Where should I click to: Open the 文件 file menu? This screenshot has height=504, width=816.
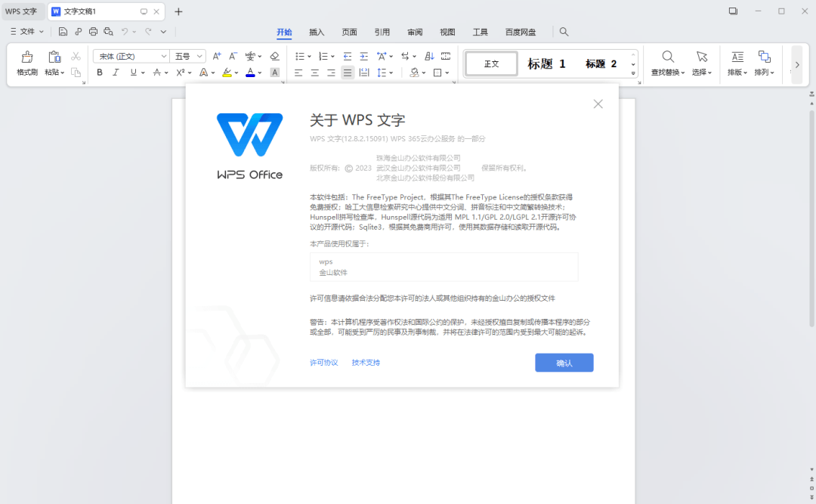pos(27,32)
